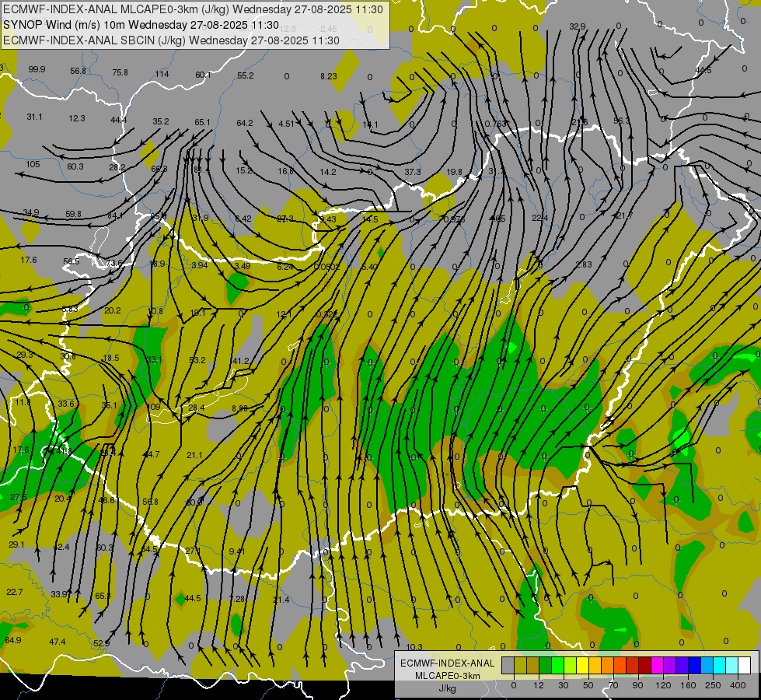Click the legend unit label J/kg
The height and width of the screenshot is (700, 761).
click(447, 688)
